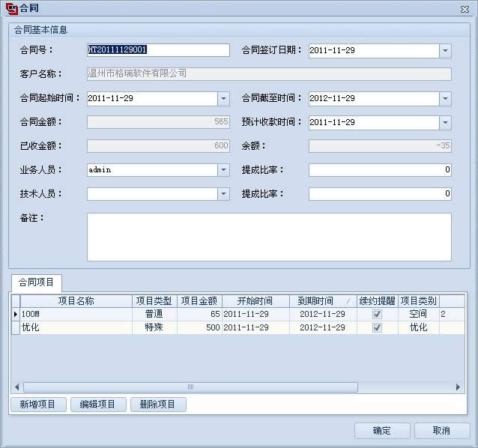Toggle 续约提醒 checkbox for the 优化 row
Screen dimensions: 478x448
[x=377, y=327]
